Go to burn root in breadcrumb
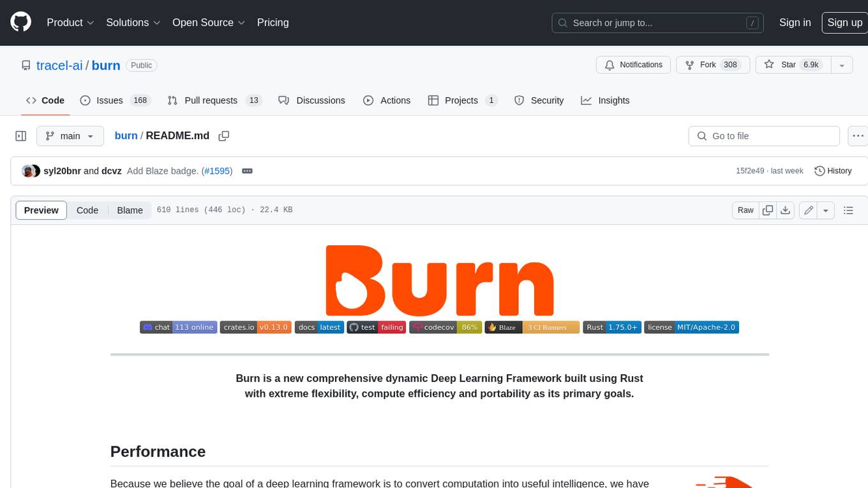The height and width of the screenshot is (488, 868). (x=126, y=135)
